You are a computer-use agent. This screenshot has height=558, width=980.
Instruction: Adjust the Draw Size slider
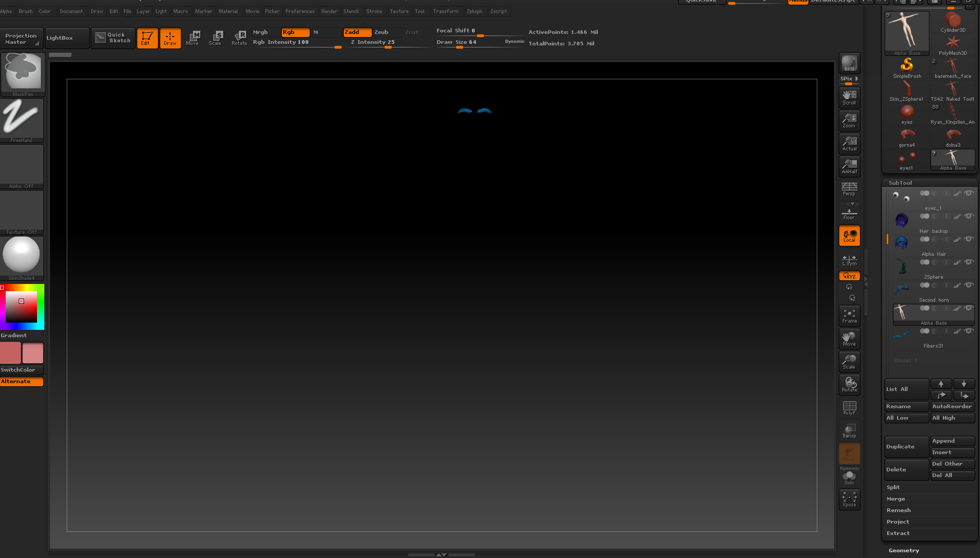[480, 43]
